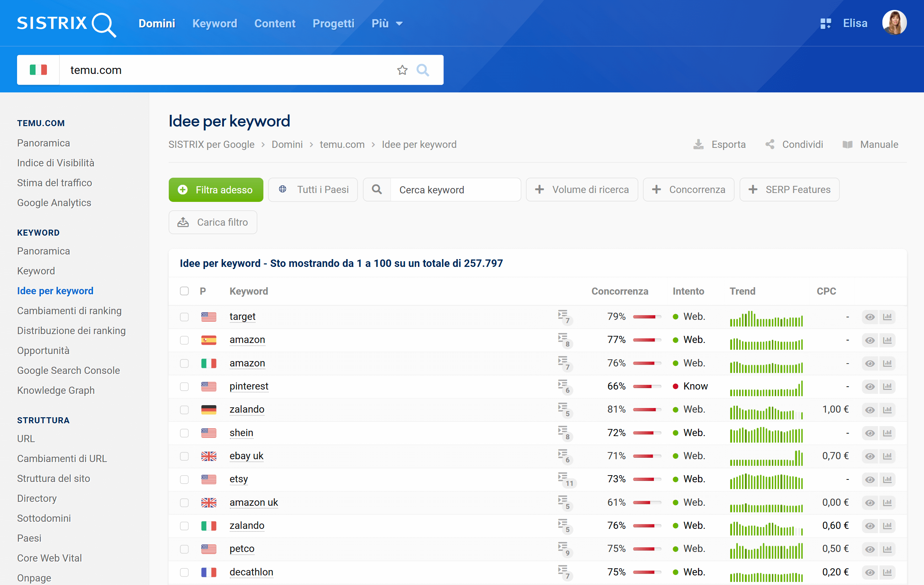Image resolution: width=924 pixels, height=585 pixels.
Task: Open SERP features icon for petco row
Action: click(x=565, y=550)
